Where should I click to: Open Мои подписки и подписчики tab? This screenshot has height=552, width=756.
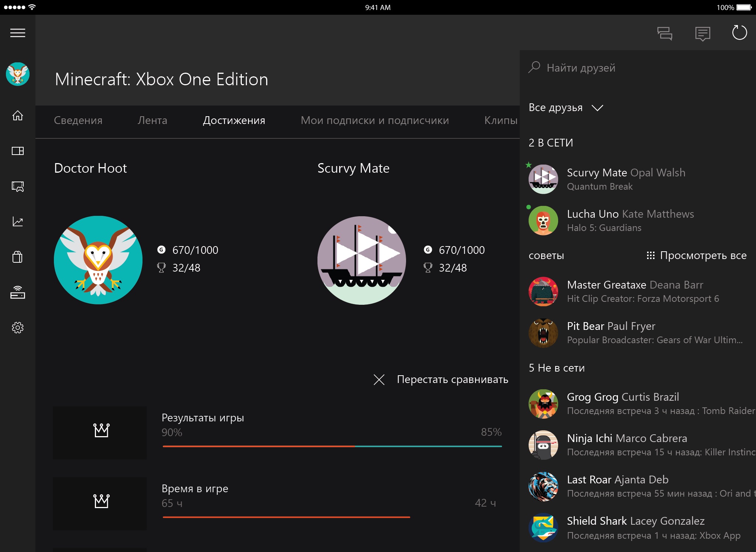click(374, 120)
